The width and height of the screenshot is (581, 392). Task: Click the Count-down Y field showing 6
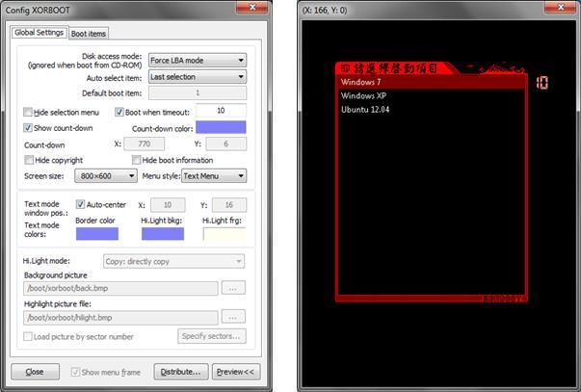(226, 144)
